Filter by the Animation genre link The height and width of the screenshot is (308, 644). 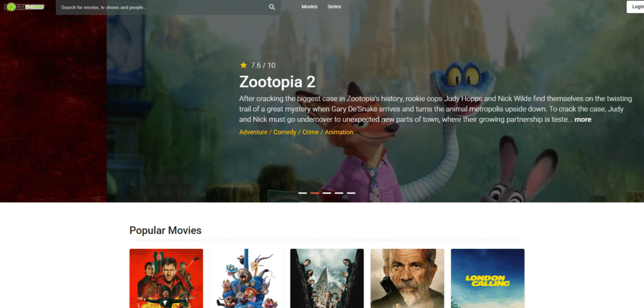pyautogui.click(x=339, y=132)
